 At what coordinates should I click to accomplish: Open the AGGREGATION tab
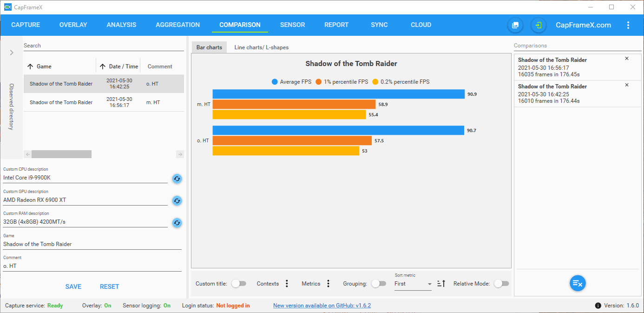177,25
